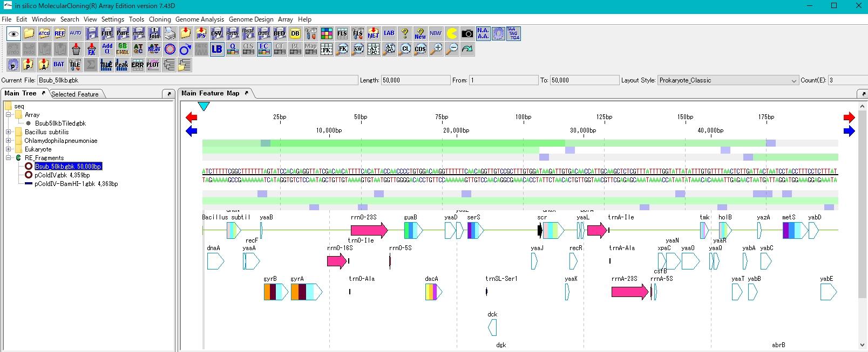Click the Save FILE disk icon
This screenshot has width=868, height=352.
[x=107, y=33]
